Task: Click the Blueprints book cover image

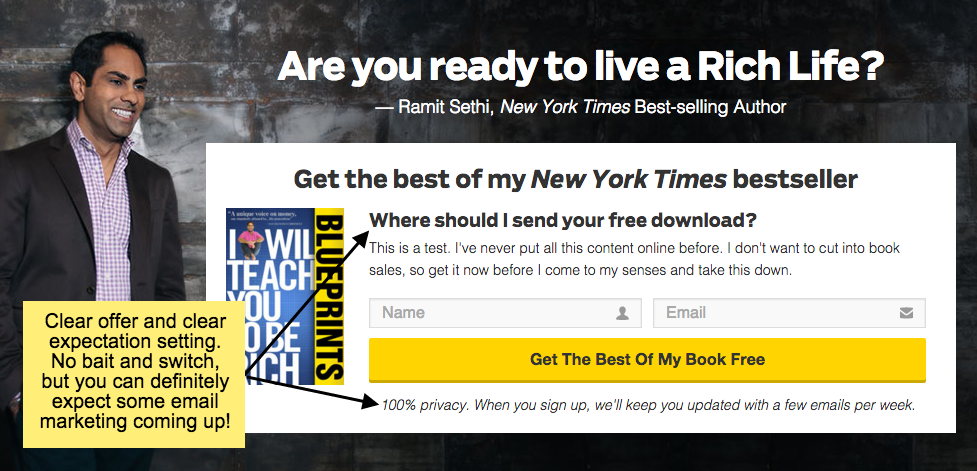Action: 285,296
